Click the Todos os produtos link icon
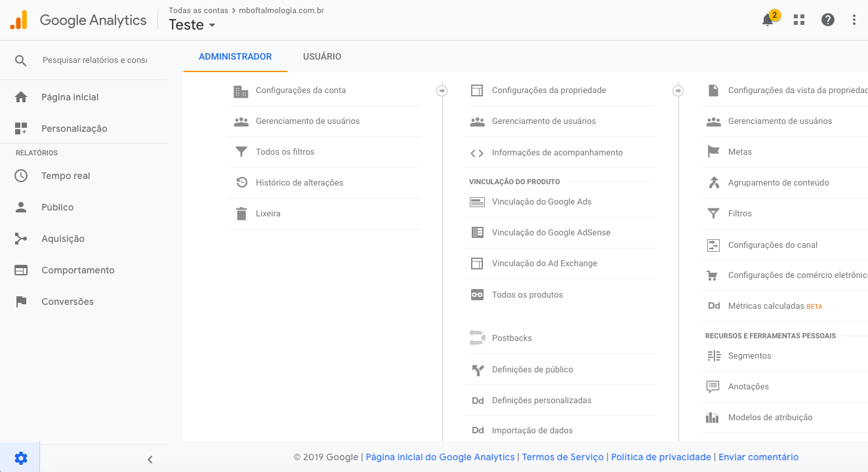Viewport: 868px width, 472px height. (477, 295)
